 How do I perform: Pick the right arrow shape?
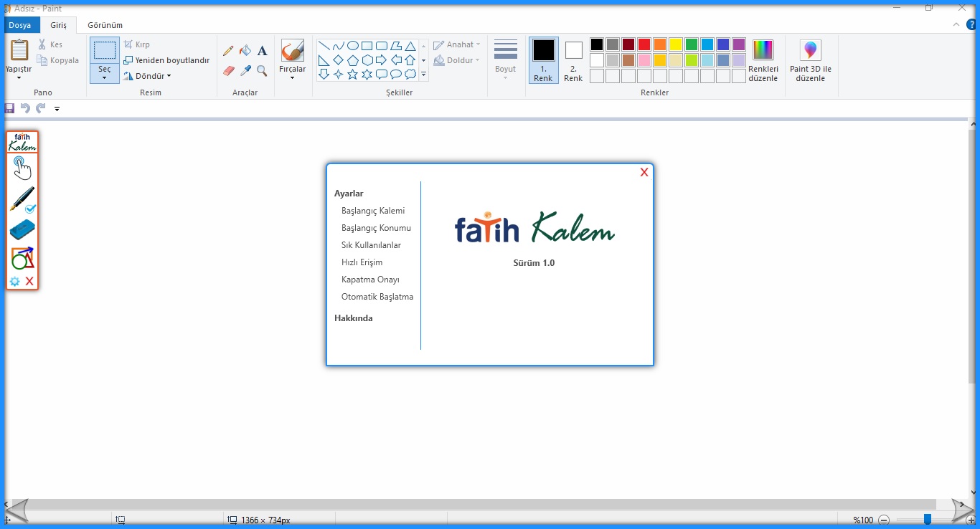click(x=382, y=60)
